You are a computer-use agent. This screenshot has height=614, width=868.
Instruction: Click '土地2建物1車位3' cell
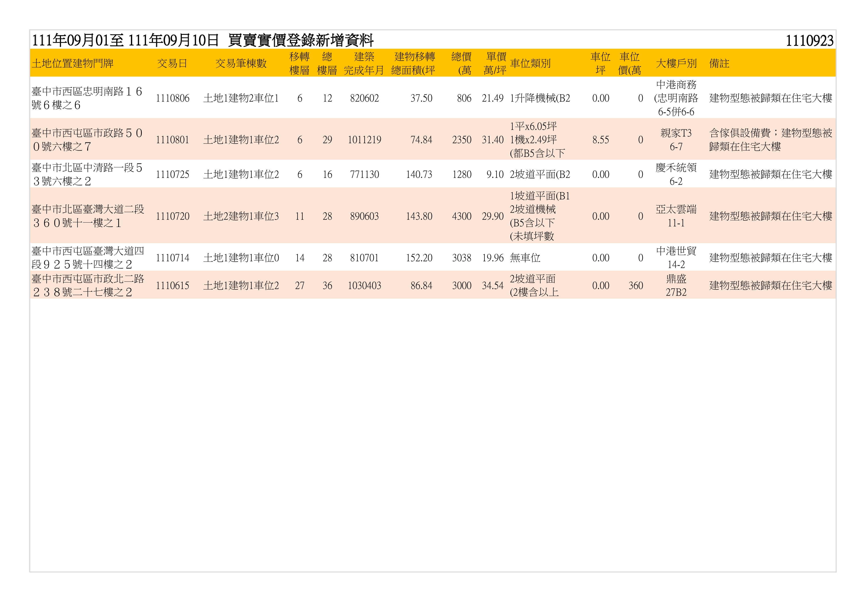tap(241, 216)
